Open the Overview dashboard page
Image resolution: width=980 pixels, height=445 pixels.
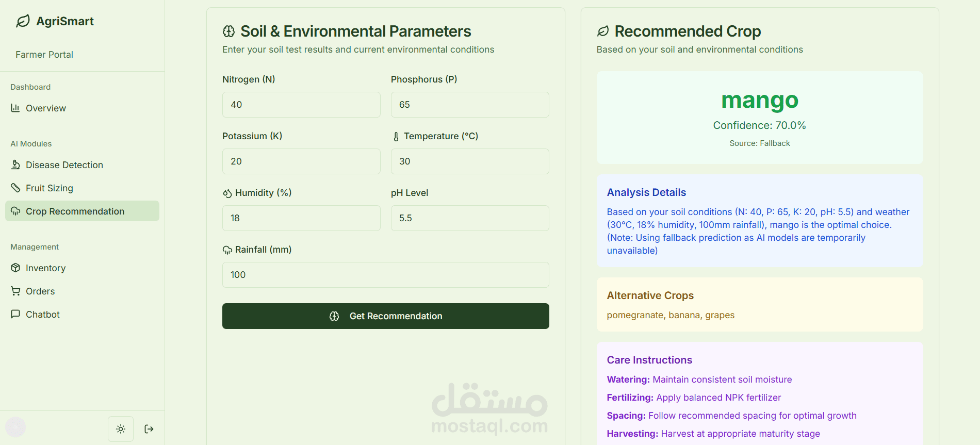(82, 108)
